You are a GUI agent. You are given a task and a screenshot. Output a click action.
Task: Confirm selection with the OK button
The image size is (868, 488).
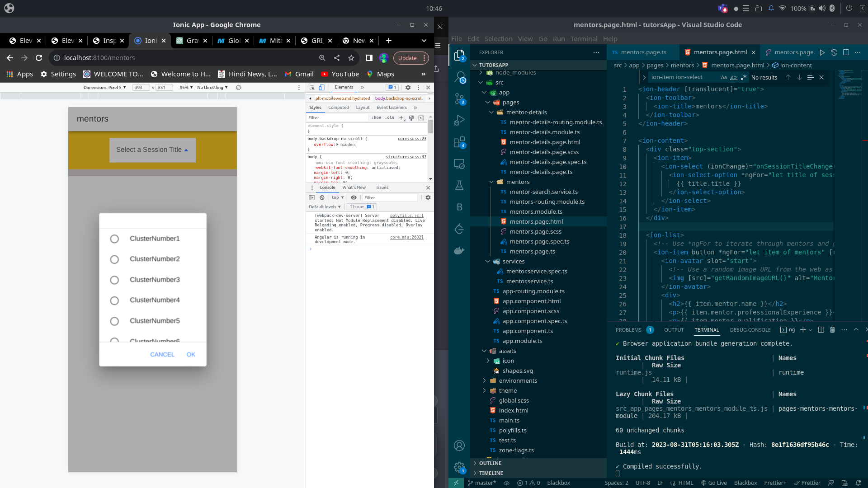[x=191, y=355]
